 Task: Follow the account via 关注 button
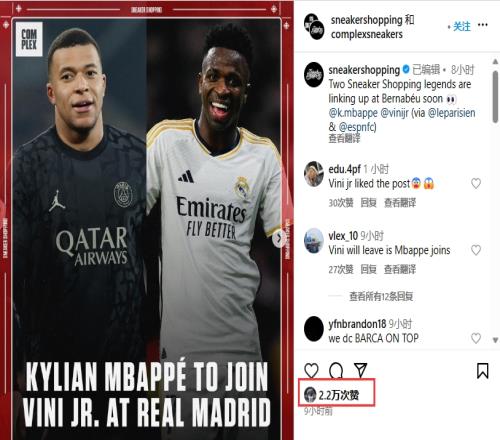coord(462,26)
